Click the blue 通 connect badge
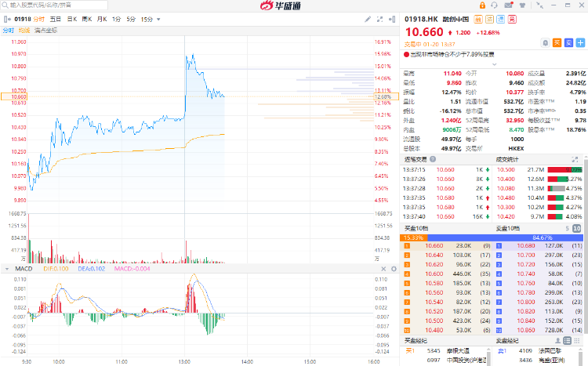Screen dimensions: 588x366 501,20
